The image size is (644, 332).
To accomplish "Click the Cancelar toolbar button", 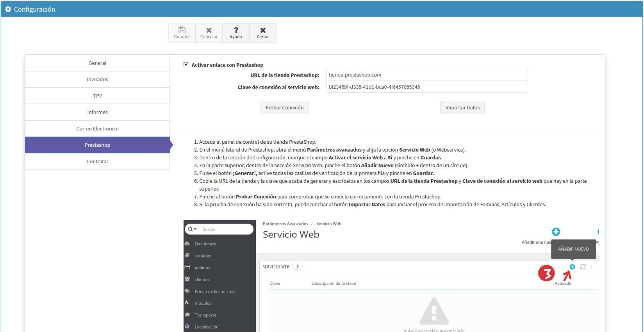I will [x=209, y=33].
